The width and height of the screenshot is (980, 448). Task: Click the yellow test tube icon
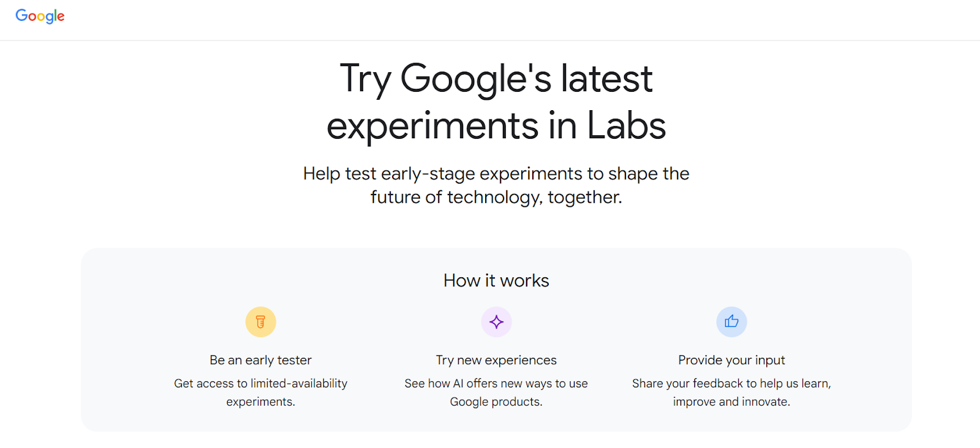(x=260, y=322)
